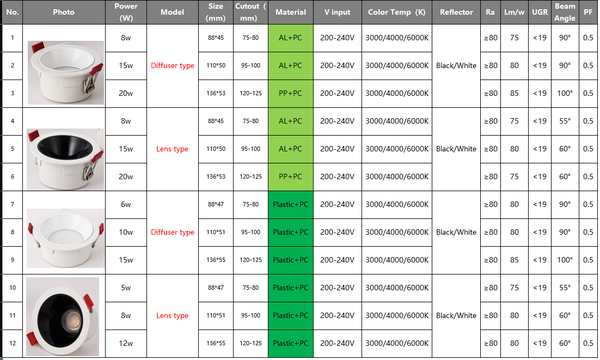
Task: Select the "PP+PC" material cell in row 3
Action: pos(291,93)
